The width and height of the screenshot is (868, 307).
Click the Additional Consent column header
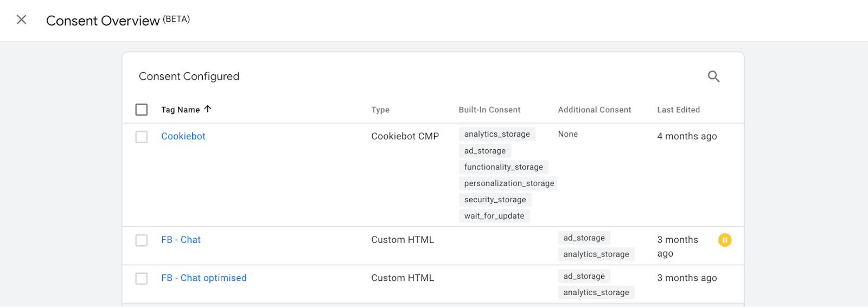point(595,110)
